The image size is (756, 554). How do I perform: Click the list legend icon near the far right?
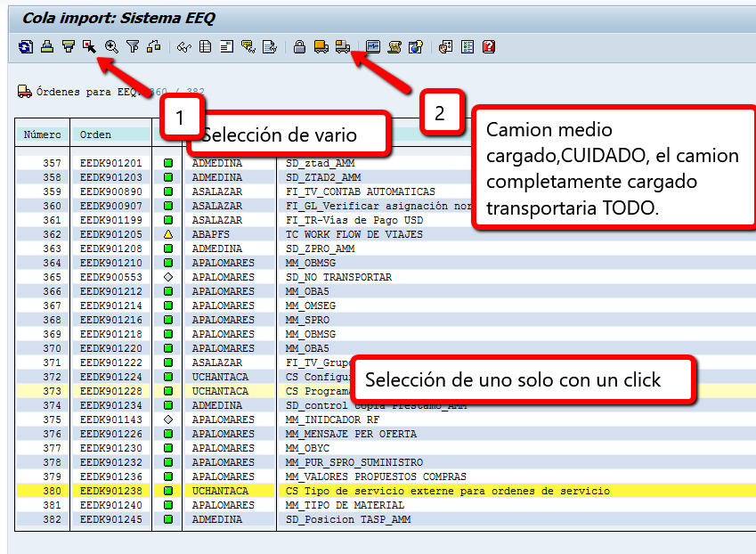[x=466, y=46]
